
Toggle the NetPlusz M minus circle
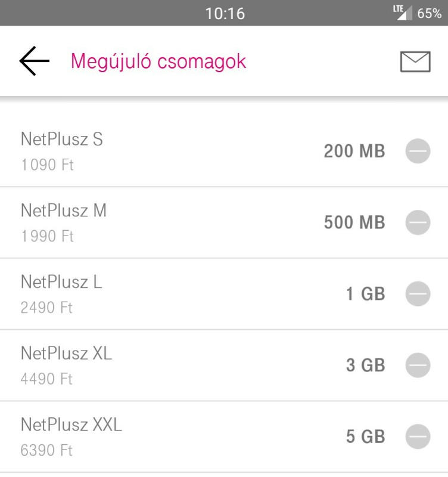(418, 222)
